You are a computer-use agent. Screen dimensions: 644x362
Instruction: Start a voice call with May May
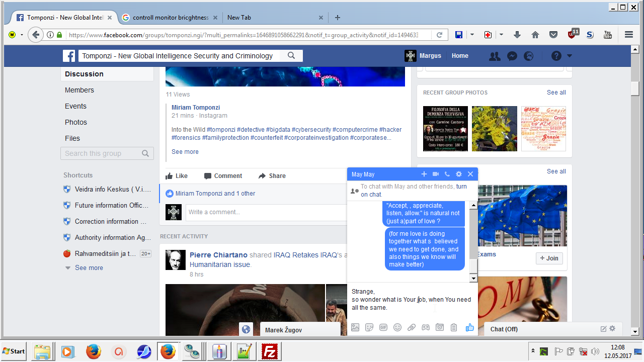tap(447, 174)
